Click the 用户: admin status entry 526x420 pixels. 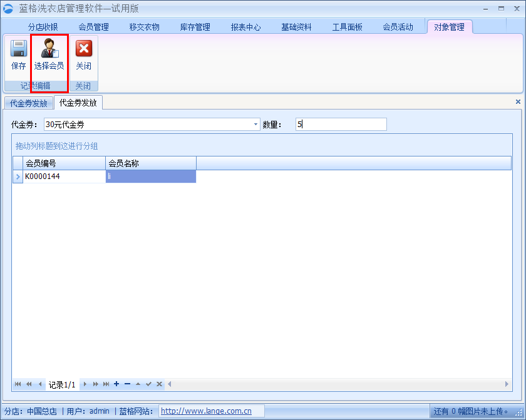[88, 411]
